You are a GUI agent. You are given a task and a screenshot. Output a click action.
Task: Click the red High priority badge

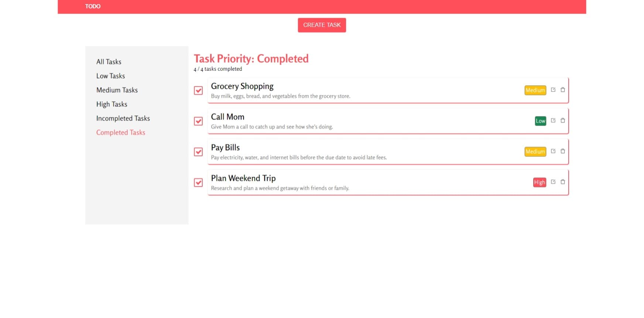(x=539, y=182)
